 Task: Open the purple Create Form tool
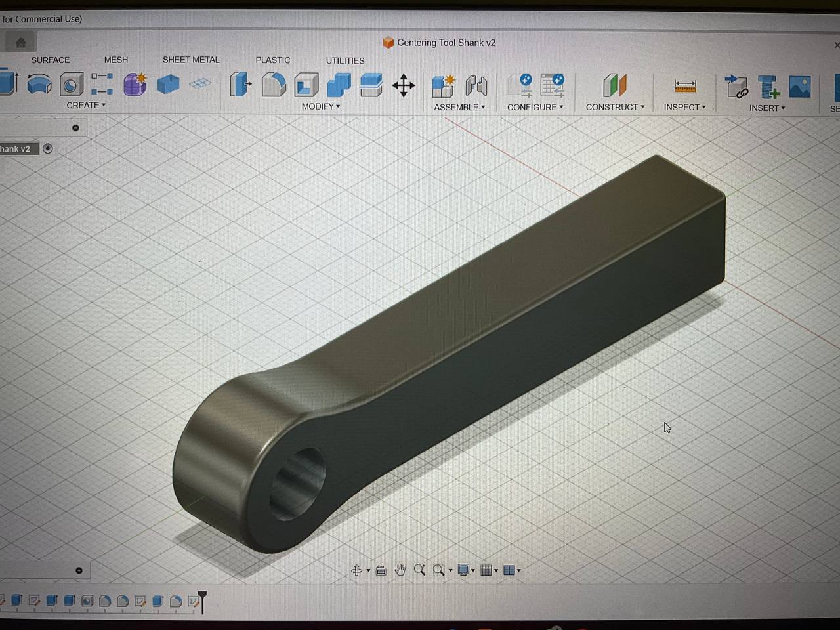point(135,84)
